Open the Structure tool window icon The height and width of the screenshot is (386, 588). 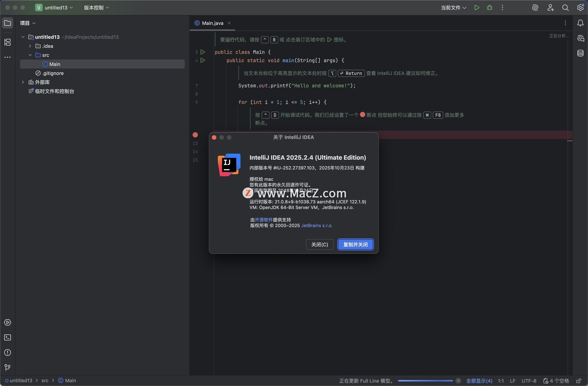pyautogui.click(x=8, y=42)
